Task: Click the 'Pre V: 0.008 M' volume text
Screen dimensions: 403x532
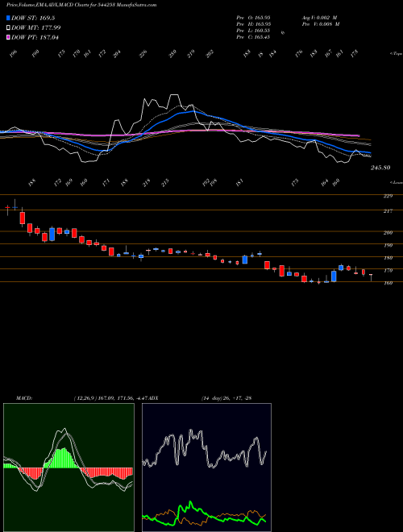Action: coord(320,23)
